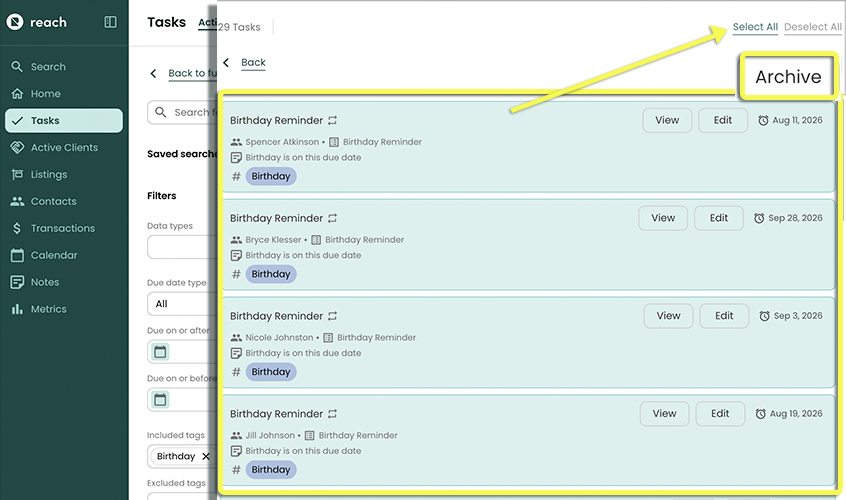Open Transactions section

(x=62, y=229)
